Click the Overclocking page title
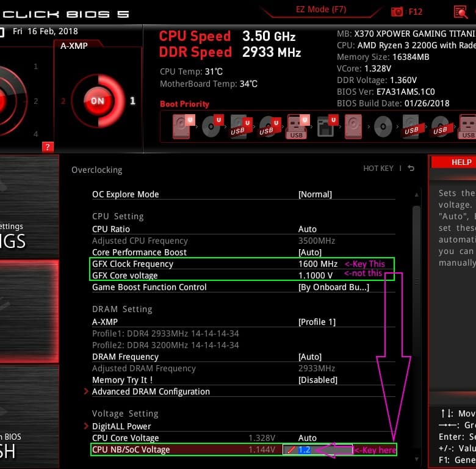Image resolution: width=476 pixels, height=469 pixels. [x=97, y=170]
